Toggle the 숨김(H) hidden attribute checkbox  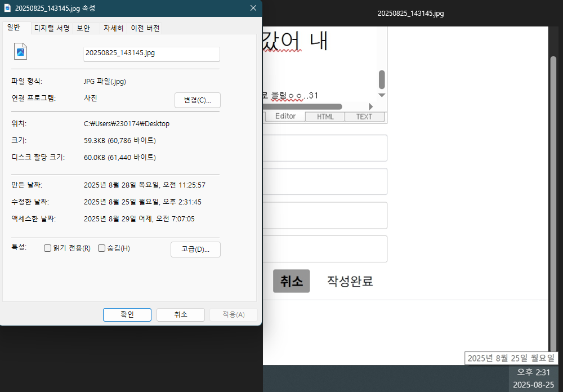(x=102, y=248)
